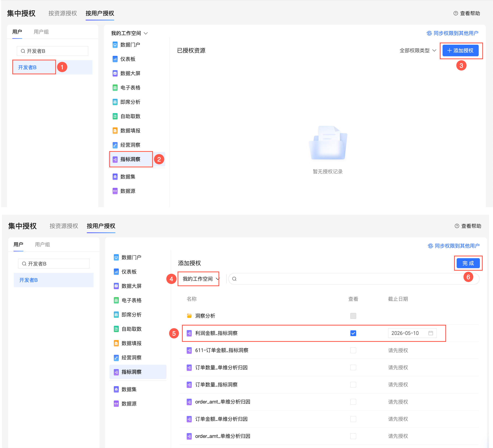Click the 完成 button
This screenshot has width=493, height=448.
tap(468, 263)
